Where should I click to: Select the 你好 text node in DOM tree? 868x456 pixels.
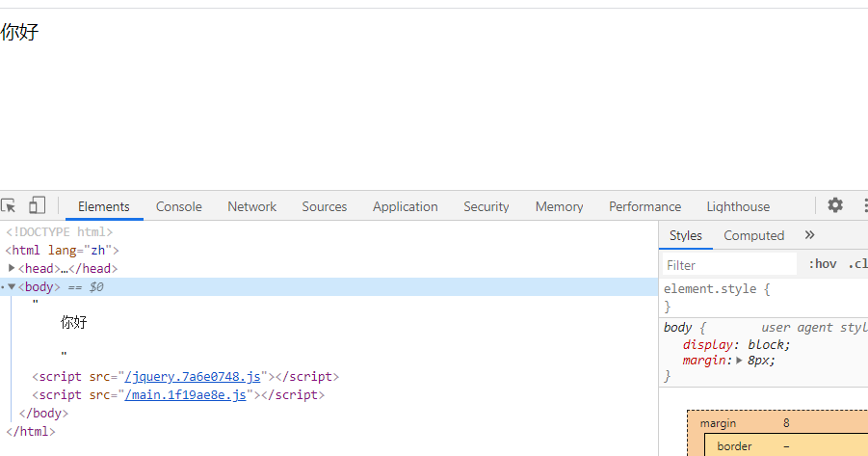click(73, 322)
